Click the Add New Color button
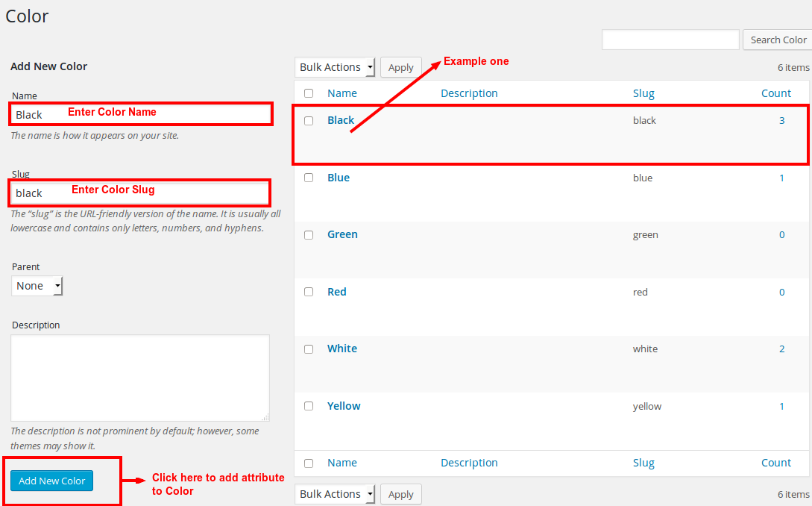Screen dimensions: 812x506 52,481
